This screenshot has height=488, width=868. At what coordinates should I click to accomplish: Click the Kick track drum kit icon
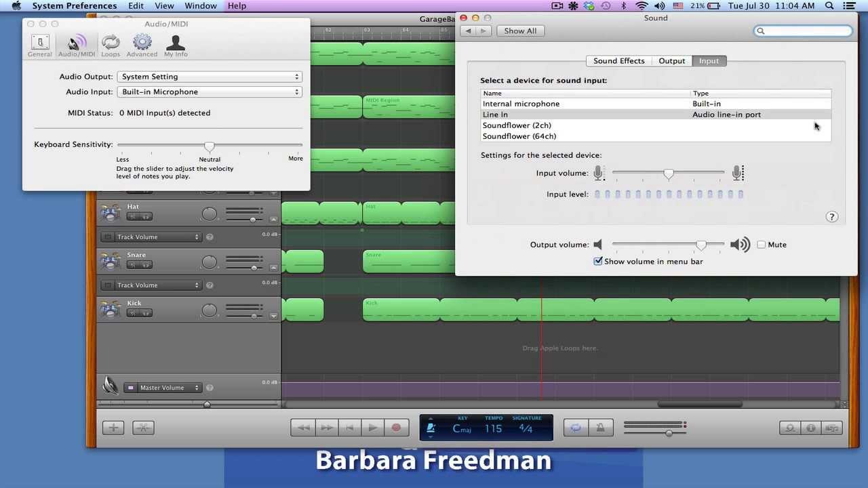coord(111,309)
